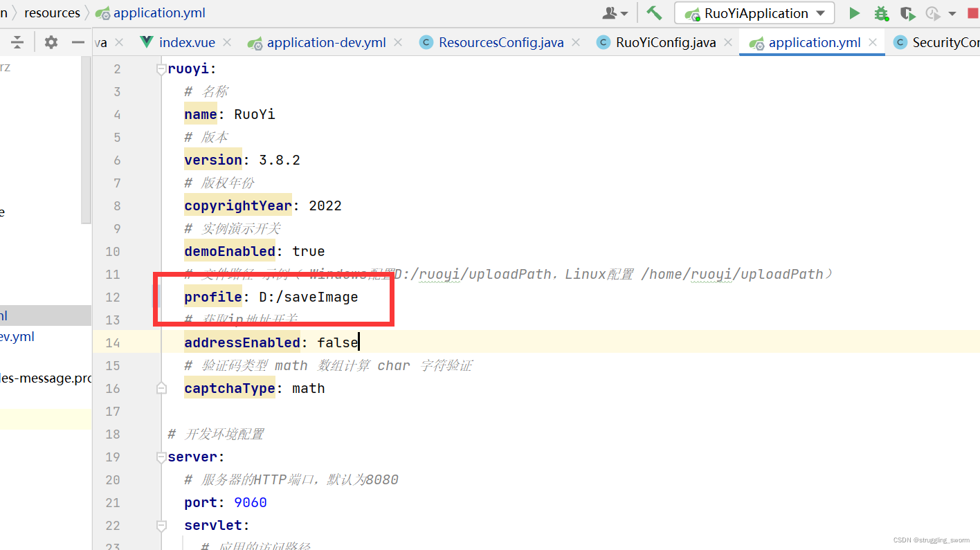Viewport: 980px width, 550px height.
Task: Collapse the server block fold marker on line 19
Action: (x=161, y=457)
